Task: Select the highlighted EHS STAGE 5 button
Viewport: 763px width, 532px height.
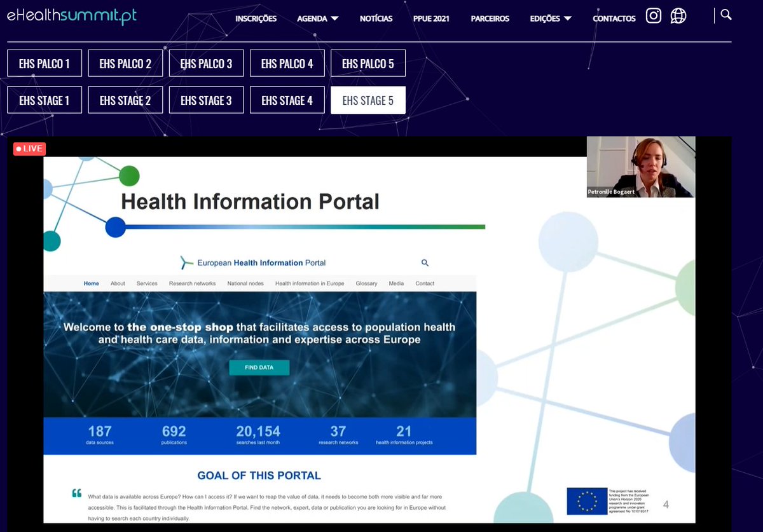Action: (368, 100)
